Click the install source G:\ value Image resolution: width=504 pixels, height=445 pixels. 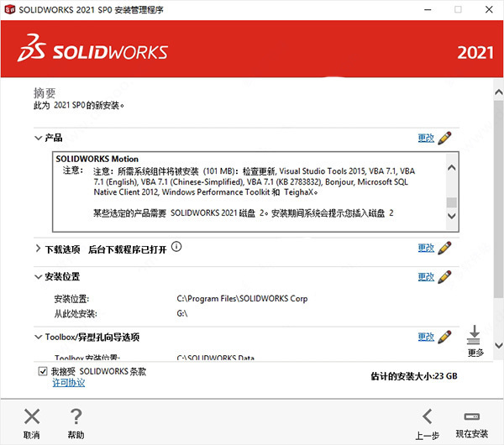pos(182,313)
